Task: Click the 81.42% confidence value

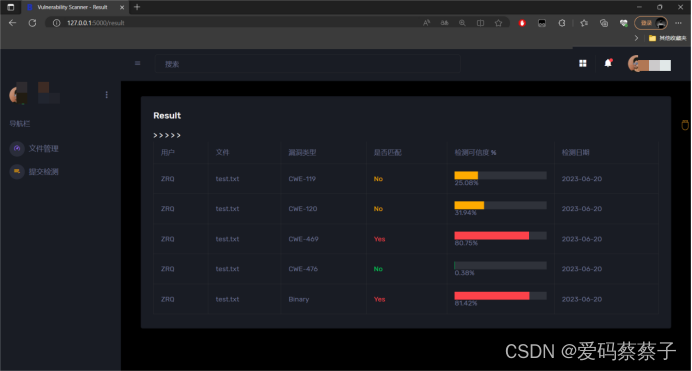Action: pos(466,304)
